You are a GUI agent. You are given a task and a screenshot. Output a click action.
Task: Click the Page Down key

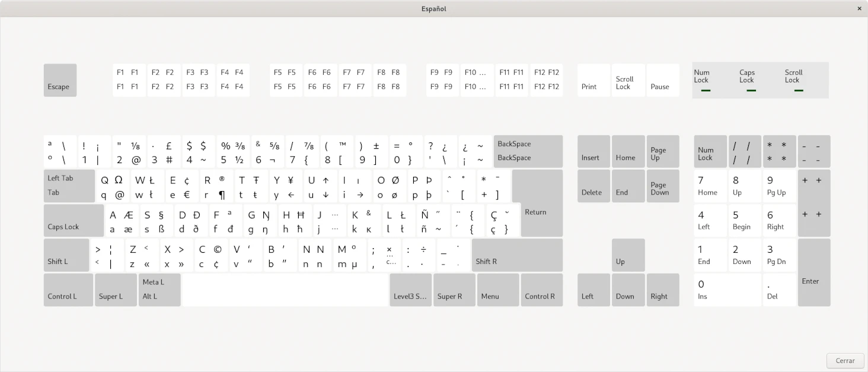click(x=662, y=186)
